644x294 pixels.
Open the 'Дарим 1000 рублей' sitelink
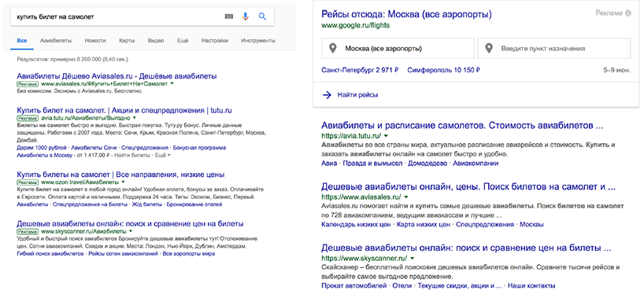tap(42, 148)
